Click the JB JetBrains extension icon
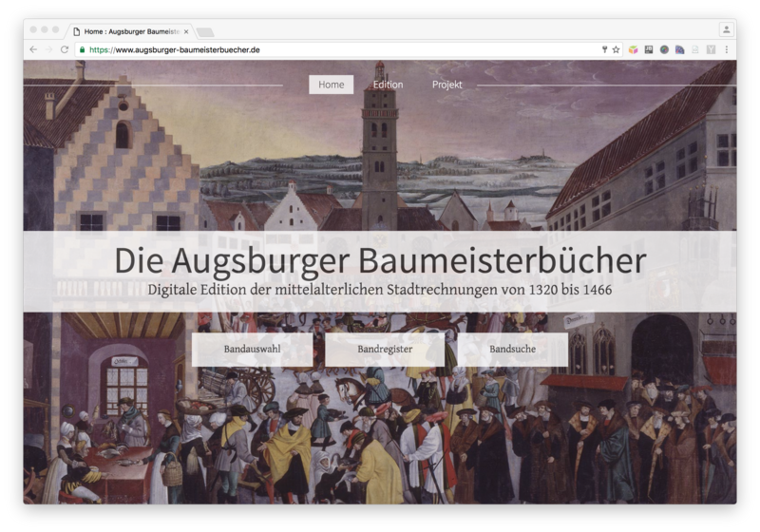This screenshot has width=760, height=532. pos(649,49)
